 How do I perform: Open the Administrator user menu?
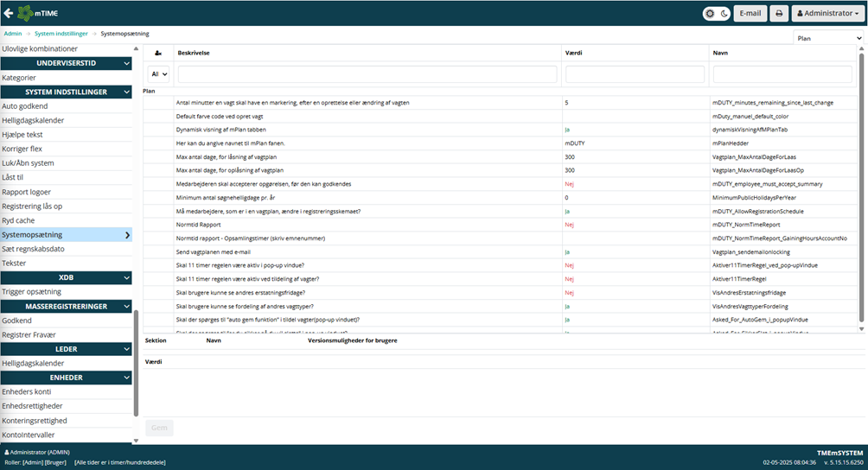pos(827,14)
